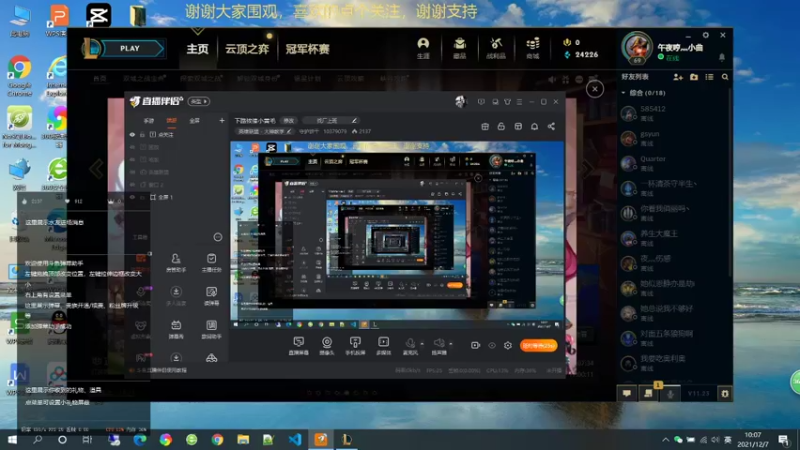Click the bell notification icon in streaming tool
The width and height of the screenshot is (800, 450).
[x=534, y=126]
